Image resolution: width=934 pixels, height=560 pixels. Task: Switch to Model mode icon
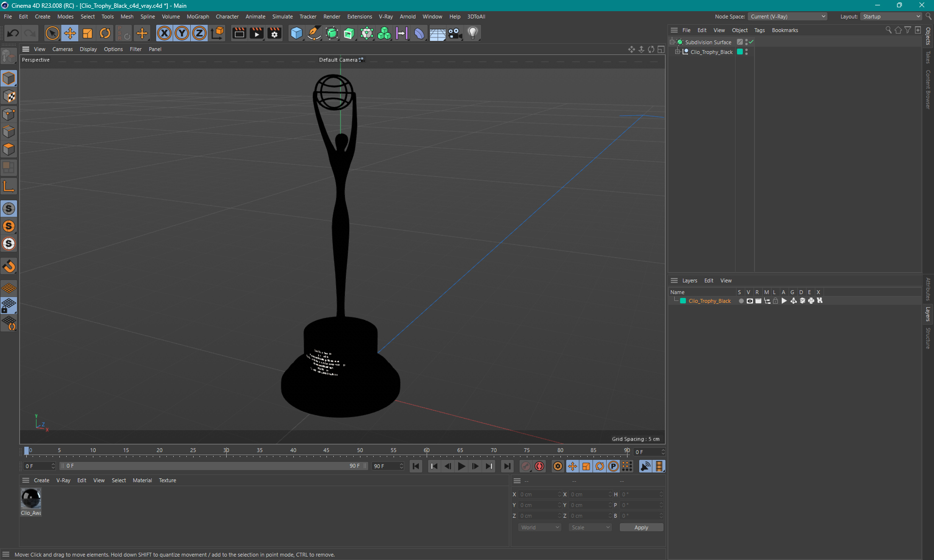[x=9, y=78]
